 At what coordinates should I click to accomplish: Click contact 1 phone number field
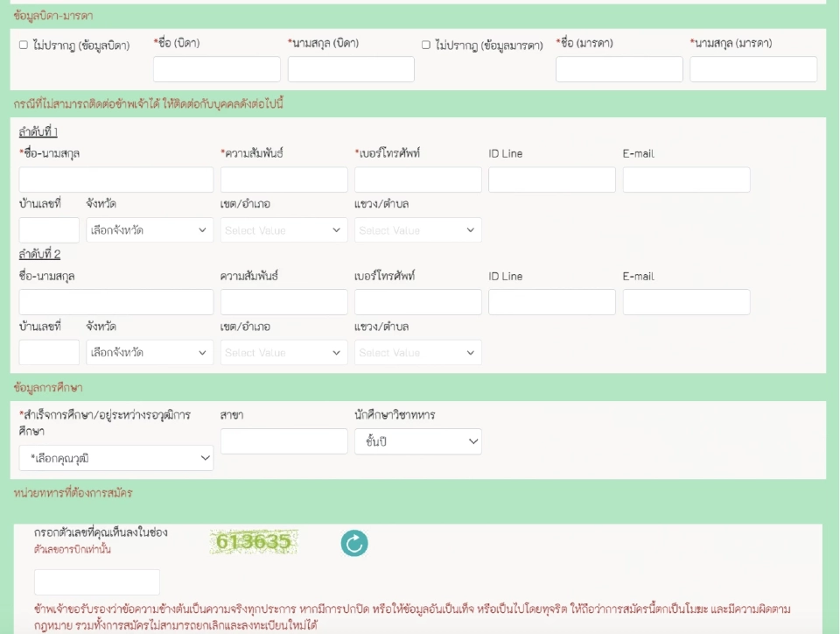click(x=417, y=180)
